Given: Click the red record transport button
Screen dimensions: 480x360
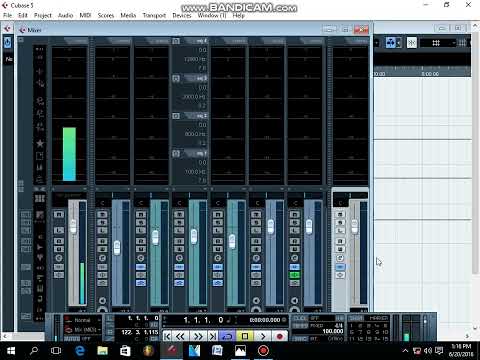Looking at the screenshot, I should pos(280,336).
